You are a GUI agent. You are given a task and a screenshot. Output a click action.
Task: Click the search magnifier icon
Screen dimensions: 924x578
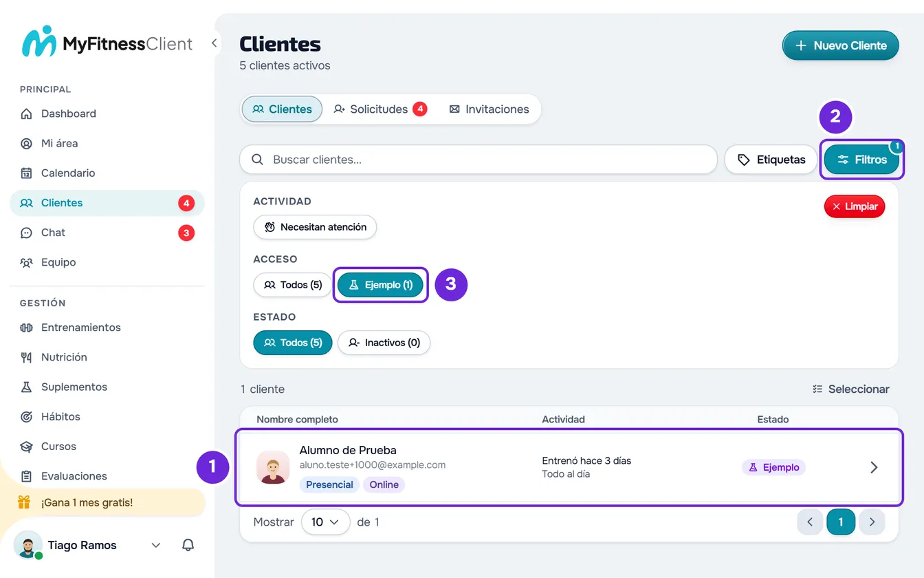[258, 160]
